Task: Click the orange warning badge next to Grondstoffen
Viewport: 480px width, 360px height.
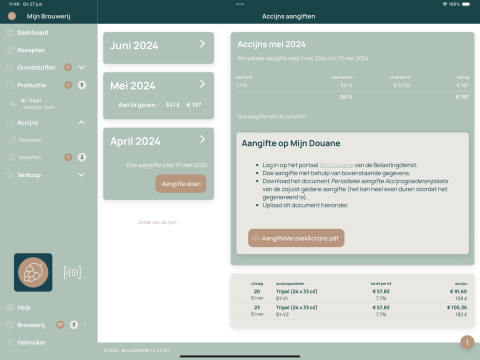Action: pyautogui.click(x=68, y=67)
